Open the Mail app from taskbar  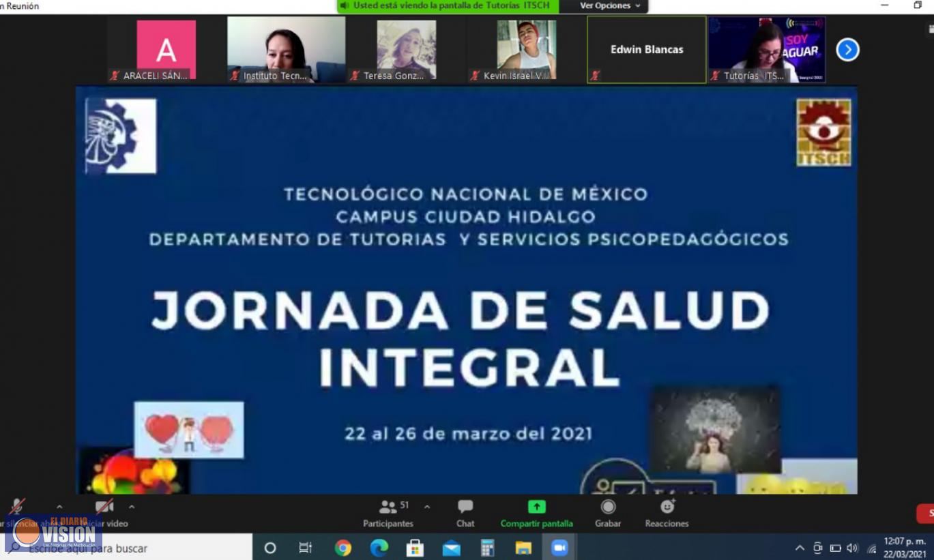[451, 548]
